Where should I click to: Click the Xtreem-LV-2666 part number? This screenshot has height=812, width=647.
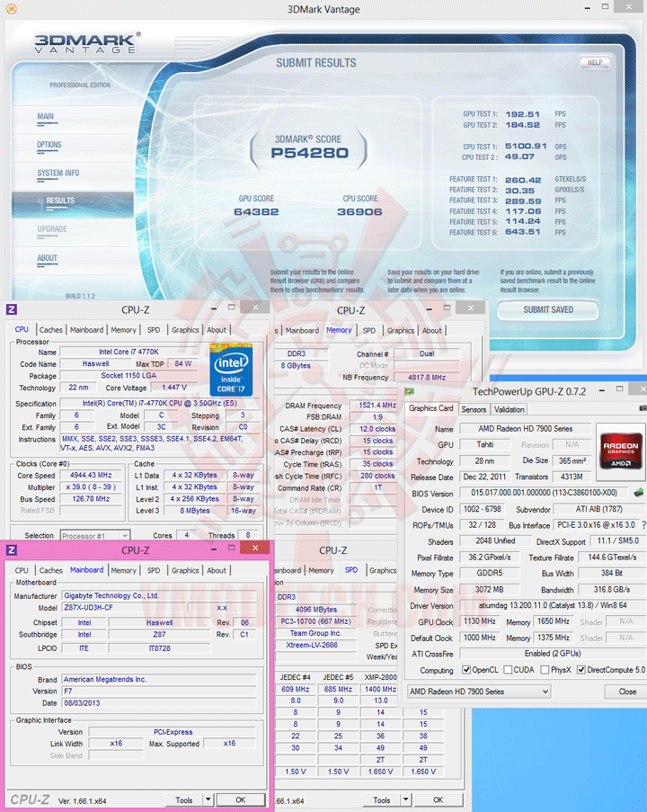[315, 645]
